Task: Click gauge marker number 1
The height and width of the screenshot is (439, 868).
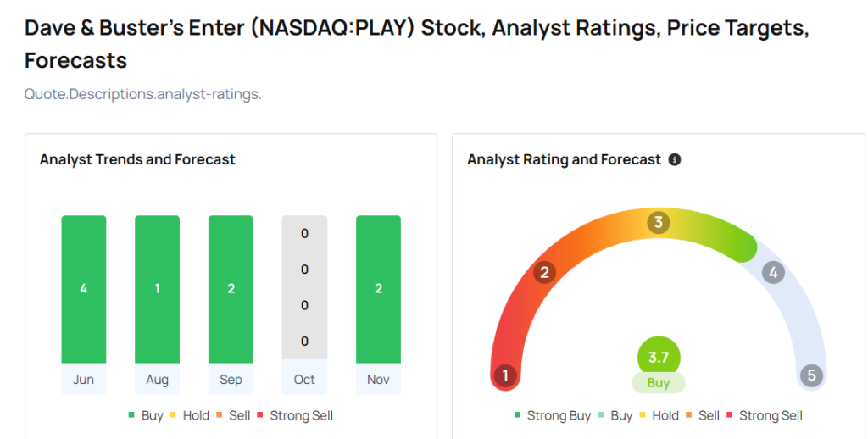Action: coord(505,375)
